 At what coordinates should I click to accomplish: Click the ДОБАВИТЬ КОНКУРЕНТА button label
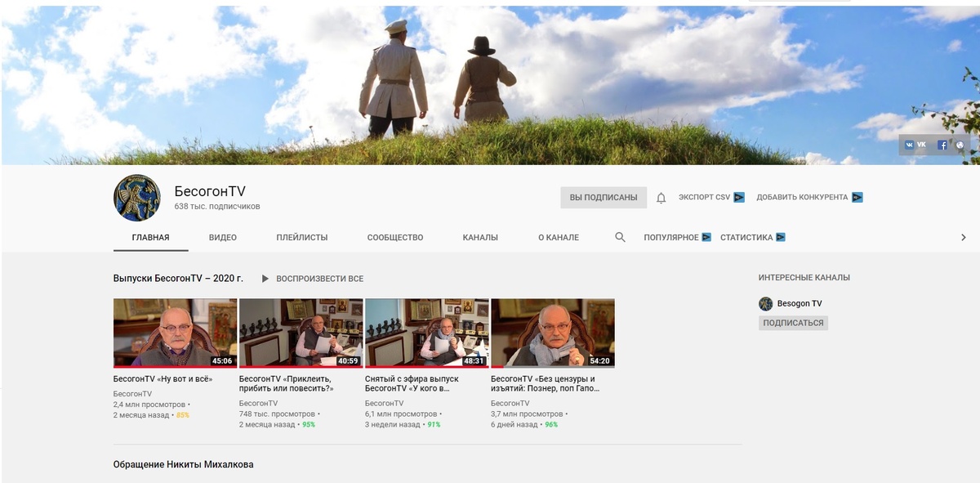[802, 197]
